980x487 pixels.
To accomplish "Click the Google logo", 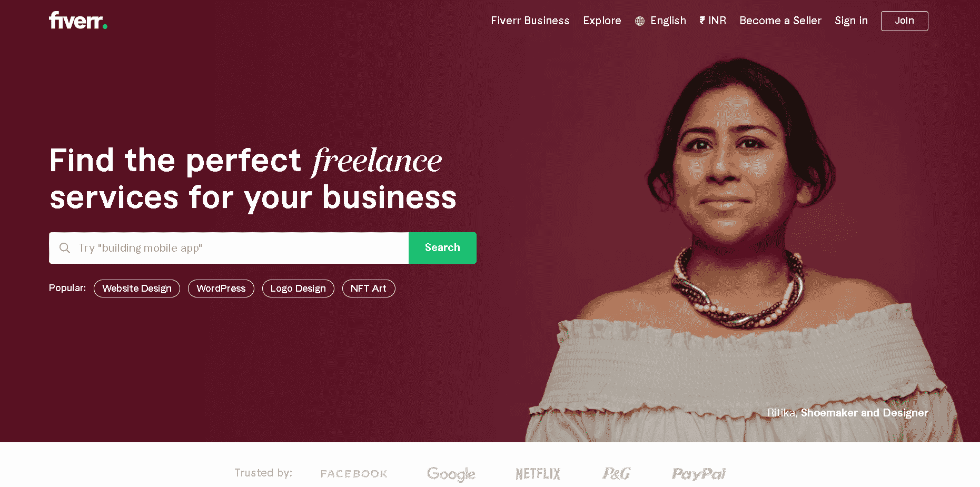I will click(451, 474).
